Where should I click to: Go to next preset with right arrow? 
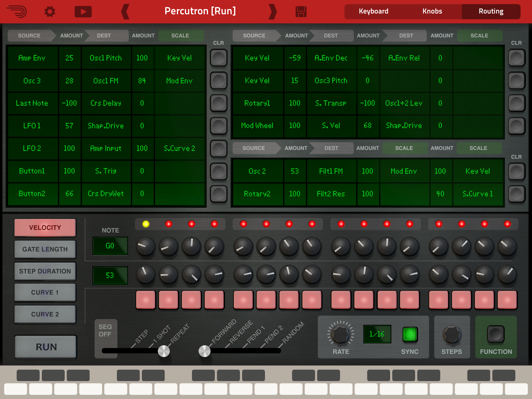272,11
